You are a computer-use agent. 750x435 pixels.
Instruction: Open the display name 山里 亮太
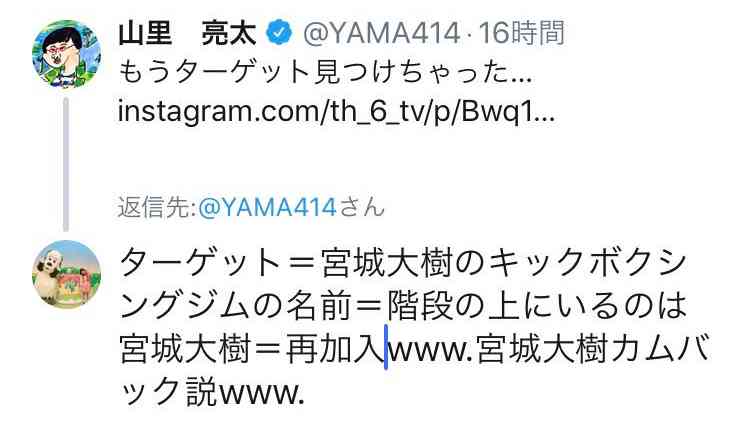coord(188,33)
